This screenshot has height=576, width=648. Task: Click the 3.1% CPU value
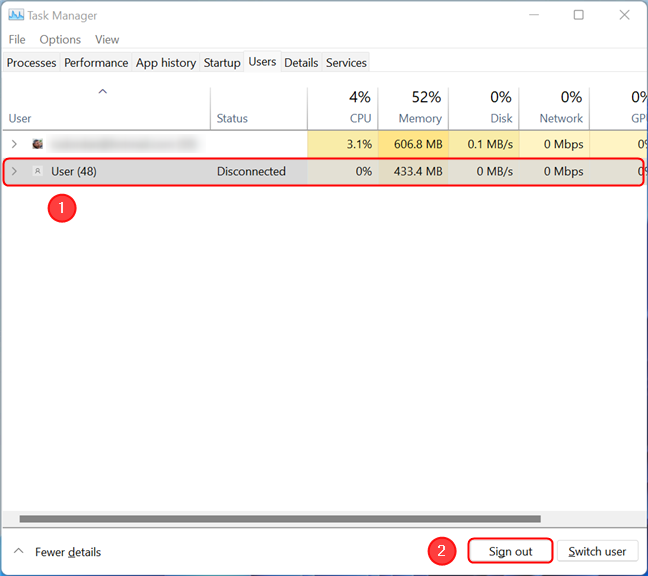point(359,144)
